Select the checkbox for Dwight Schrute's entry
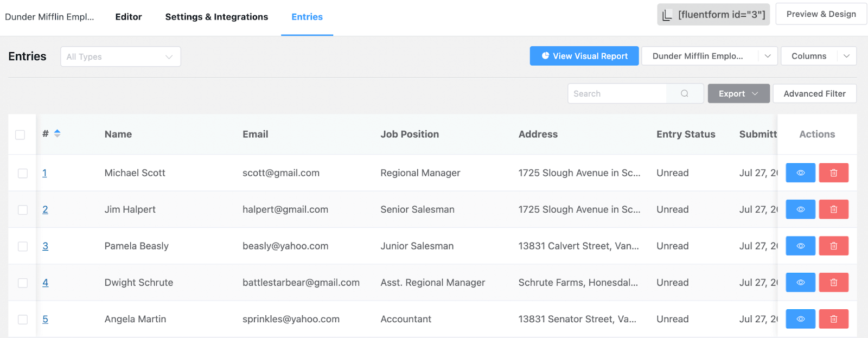868x338 pixels. [x=23, y=283]
